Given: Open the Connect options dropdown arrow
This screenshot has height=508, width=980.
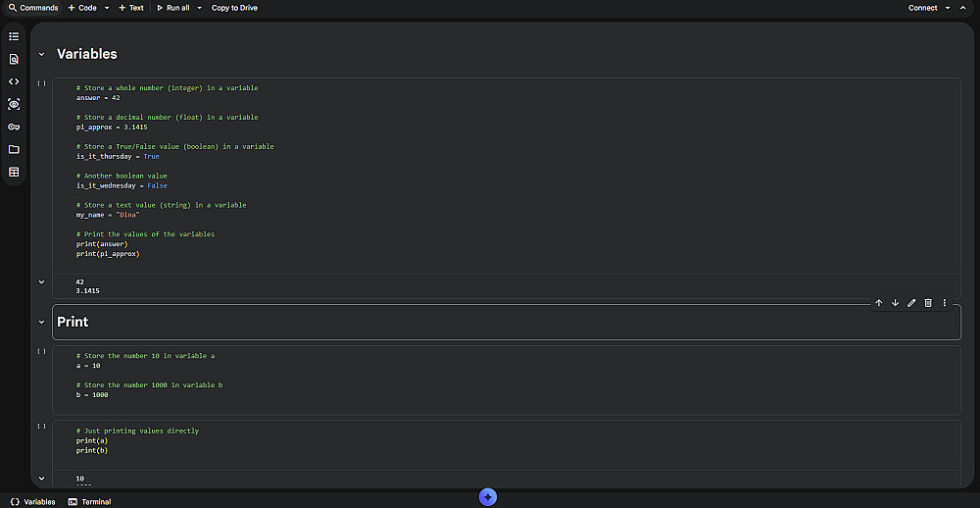Looking at the screenshot, I should coord(948,8).
